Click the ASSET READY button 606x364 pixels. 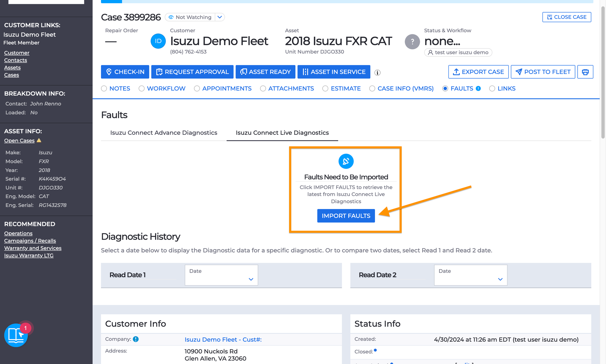point(265,72)
